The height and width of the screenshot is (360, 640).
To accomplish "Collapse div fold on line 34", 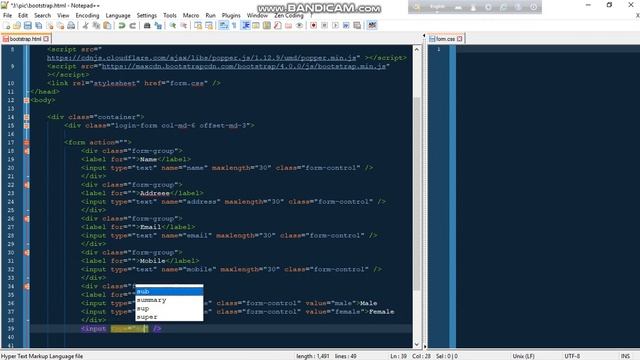I will (x=27, y=287).
